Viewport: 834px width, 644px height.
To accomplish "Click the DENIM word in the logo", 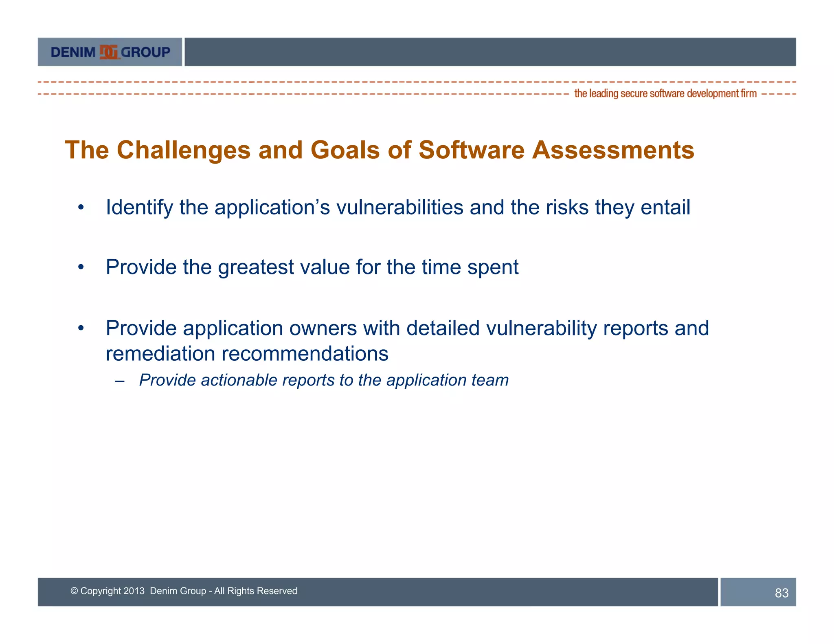I will tap(73, 52).
